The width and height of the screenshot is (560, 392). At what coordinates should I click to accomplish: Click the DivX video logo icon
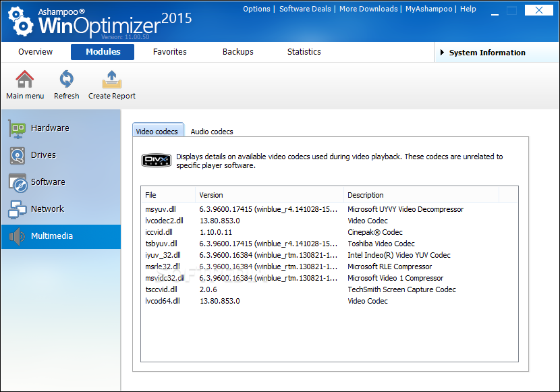coord(156,161)
